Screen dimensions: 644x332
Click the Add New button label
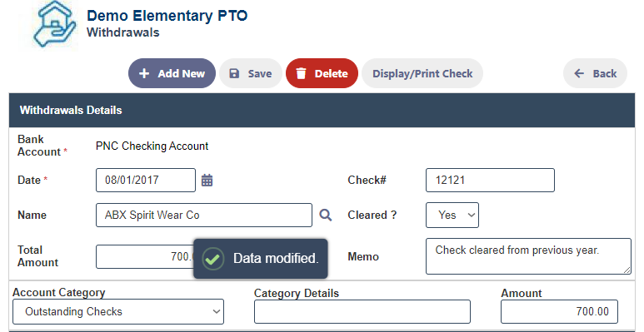(181, 73)
